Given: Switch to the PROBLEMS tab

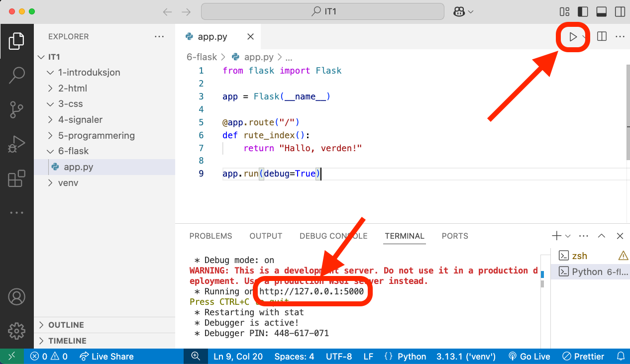Looking at the screenshot, I should pyautogui.click(x=210, y=236).
